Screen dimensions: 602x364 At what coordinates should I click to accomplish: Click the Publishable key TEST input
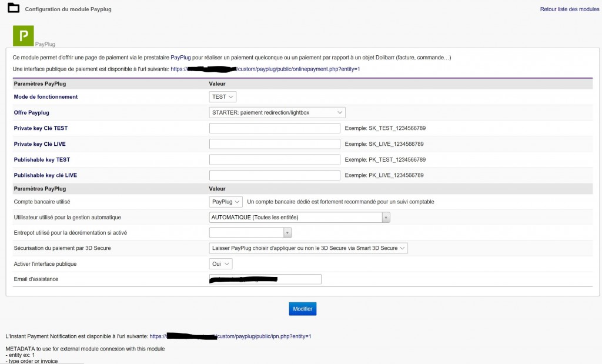click(275, 159)
